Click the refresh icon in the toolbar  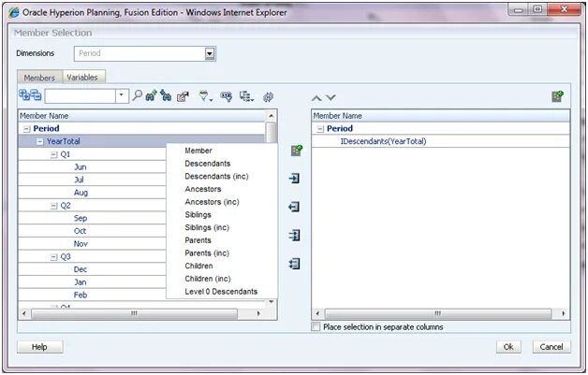268,97
